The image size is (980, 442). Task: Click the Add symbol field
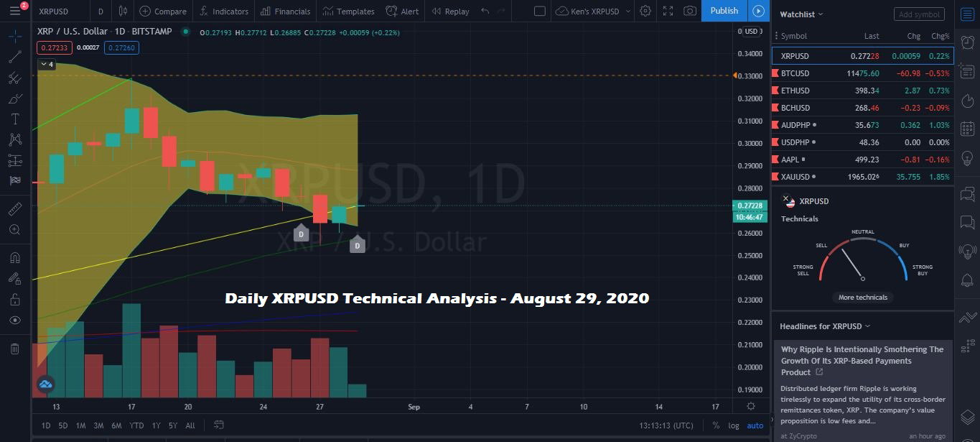pos(919,14)
